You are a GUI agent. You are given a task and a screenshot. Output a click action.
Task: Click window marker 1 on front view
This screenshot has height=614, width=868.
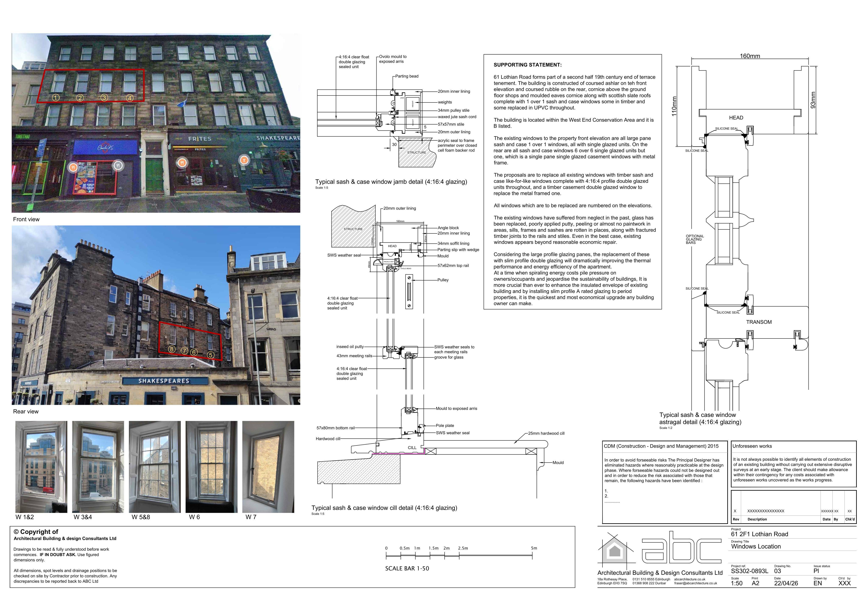tap(56, 97)
